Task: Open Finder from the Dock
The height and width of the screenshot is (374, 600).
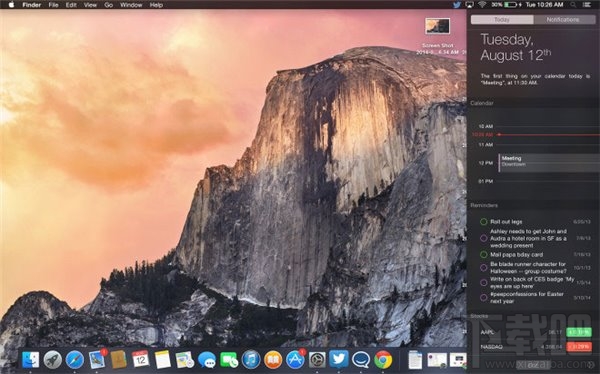Action: (31, 360)
